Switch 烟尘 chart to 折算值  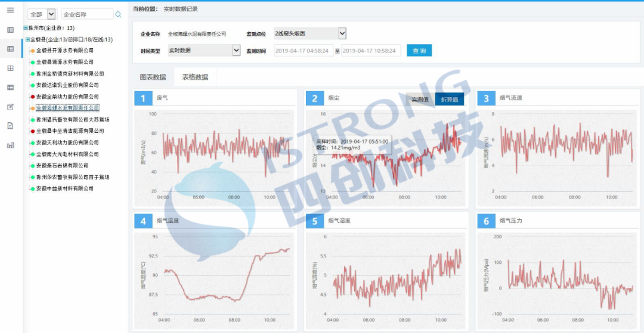450,99
